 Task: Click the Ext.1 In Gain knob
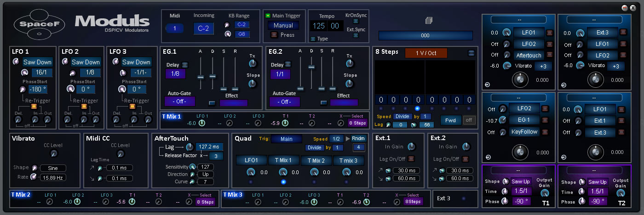point(411,147)
